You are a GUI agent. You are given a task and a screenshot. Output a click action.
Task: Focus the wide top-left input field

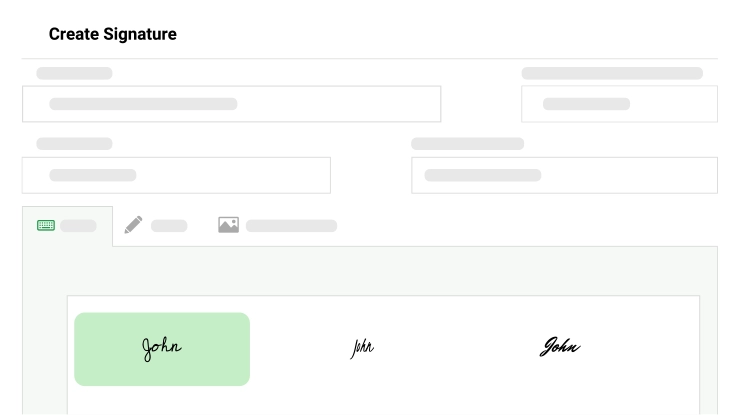231,104
